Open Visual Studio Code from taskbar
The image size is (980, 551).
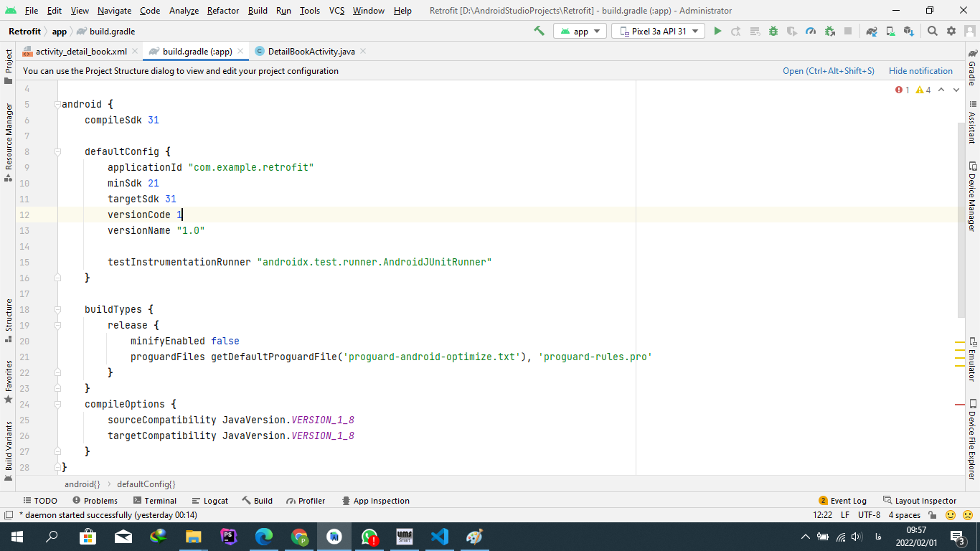439,537
